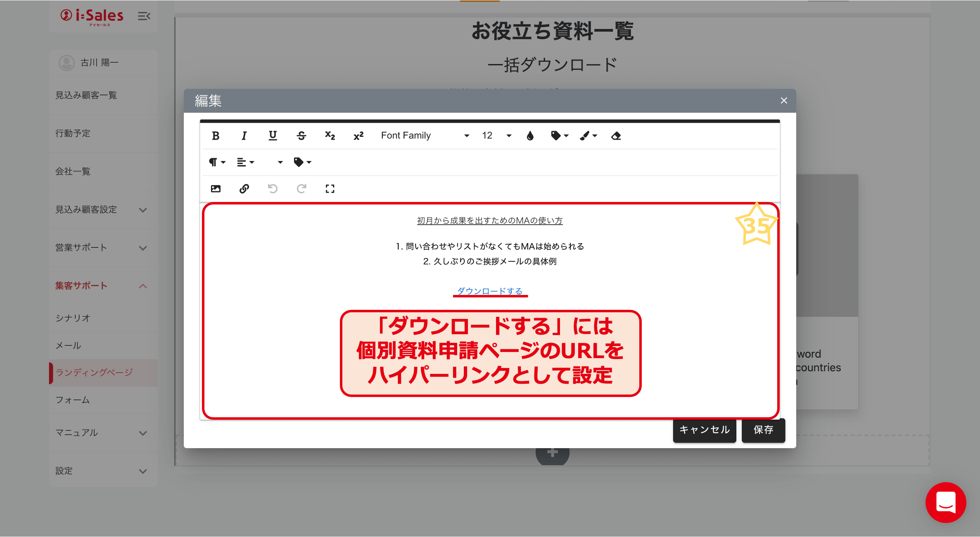Apply strikethrough to text

coord(301,136)
